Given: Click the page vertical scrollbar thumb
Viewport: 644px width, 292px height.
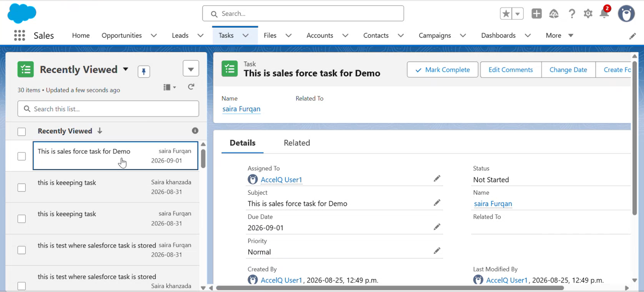Looking at the screenshot, I should coord(634,138).
